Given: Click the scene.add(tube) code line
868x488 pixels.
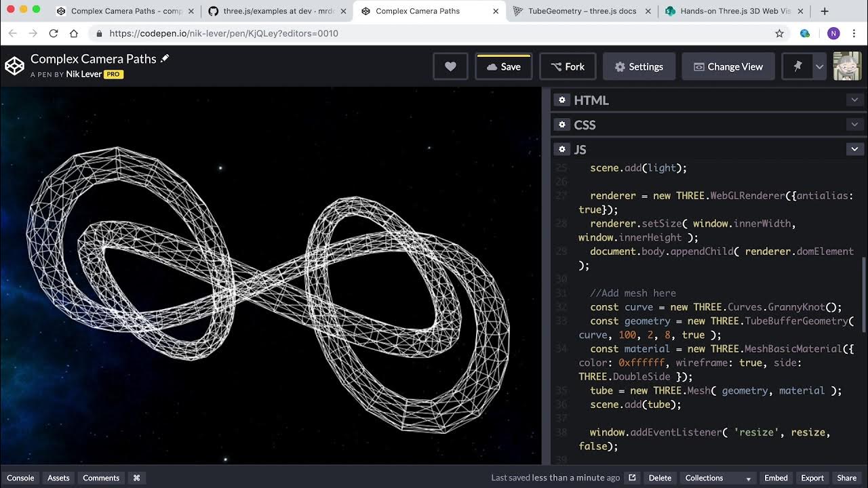Looking at the screenshot, I should point(635,405).
